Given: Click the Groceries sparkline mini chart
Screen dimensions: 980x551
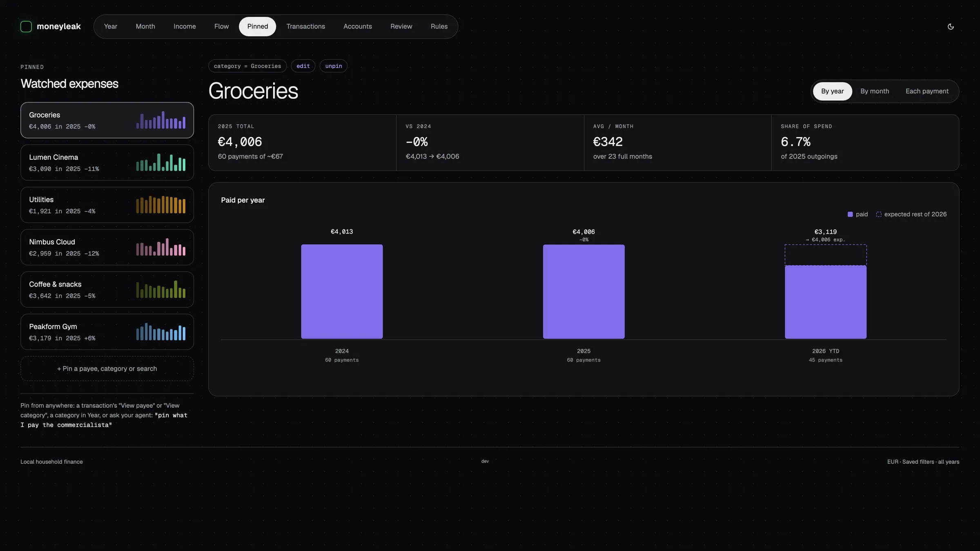Looking at the screenshot, I should pyautogui.click(x=161, y=120).
